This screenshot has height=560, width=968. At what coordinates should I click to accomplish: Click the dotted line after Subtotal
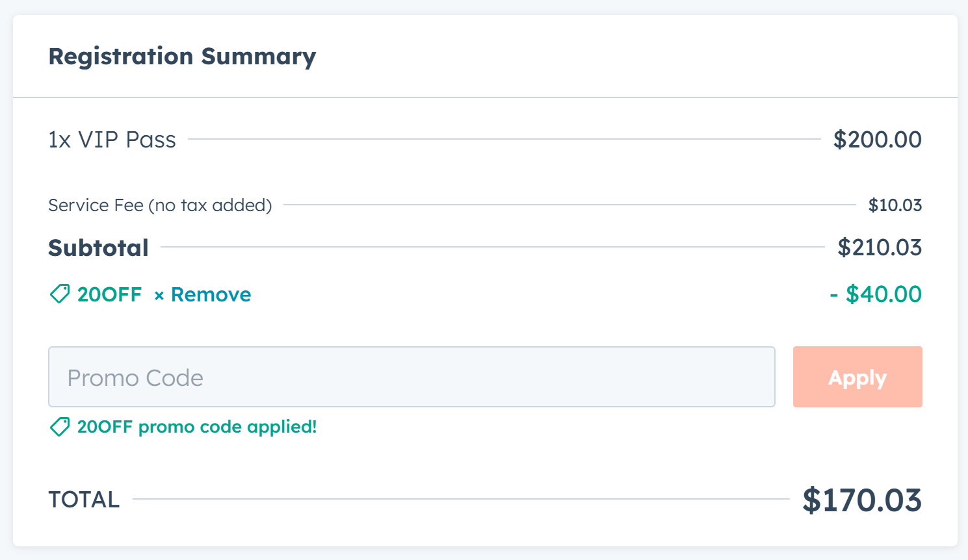493,247
